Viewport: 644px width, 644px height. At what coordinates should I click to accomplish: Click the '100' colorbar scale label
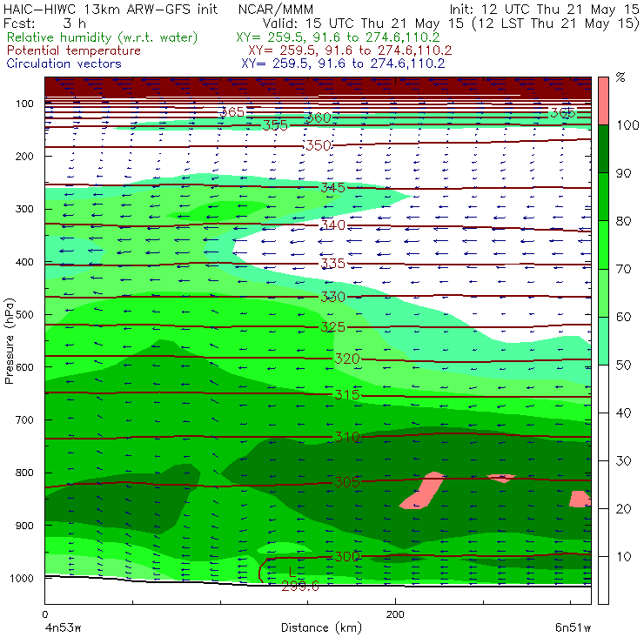(x=628, y=124)
